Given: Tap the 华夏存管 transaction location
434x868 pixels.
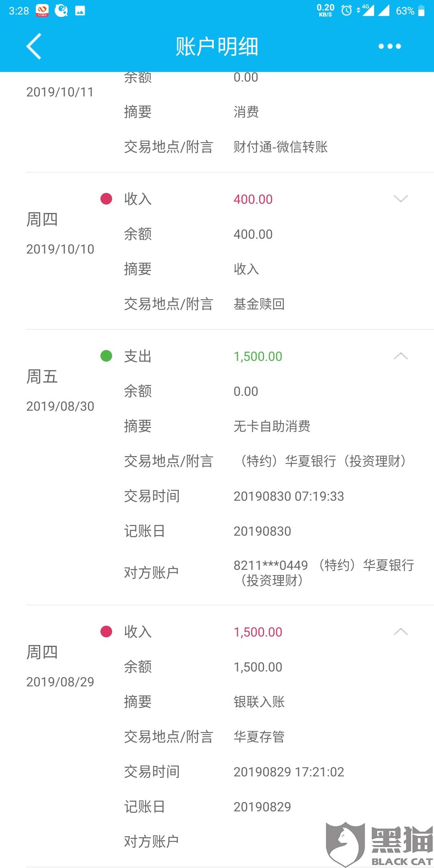Looking at the screenshot, I should (259, 737).
